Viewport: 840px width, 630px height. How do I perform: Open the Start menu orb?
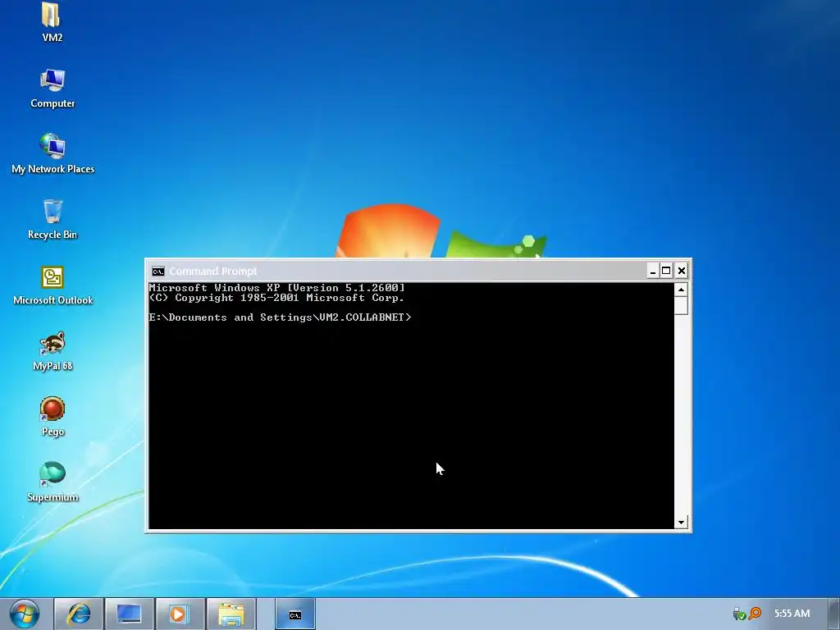pyautogui.click(x=24, y=614)
